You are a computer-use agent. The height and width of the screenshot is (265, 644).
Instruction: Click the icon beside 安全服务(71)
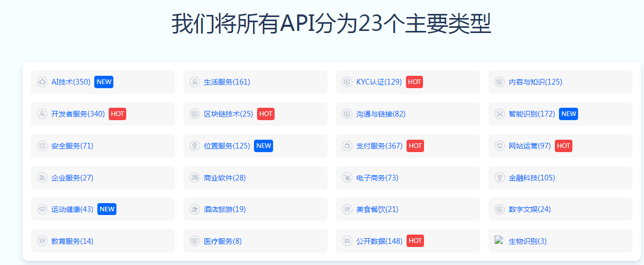point(42,146)
